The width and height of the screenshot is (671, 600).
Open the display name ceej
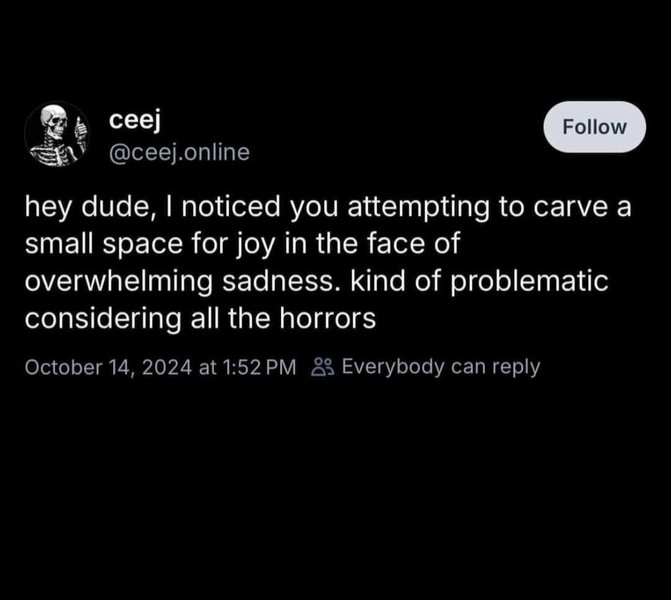click(x=135, y=120)
